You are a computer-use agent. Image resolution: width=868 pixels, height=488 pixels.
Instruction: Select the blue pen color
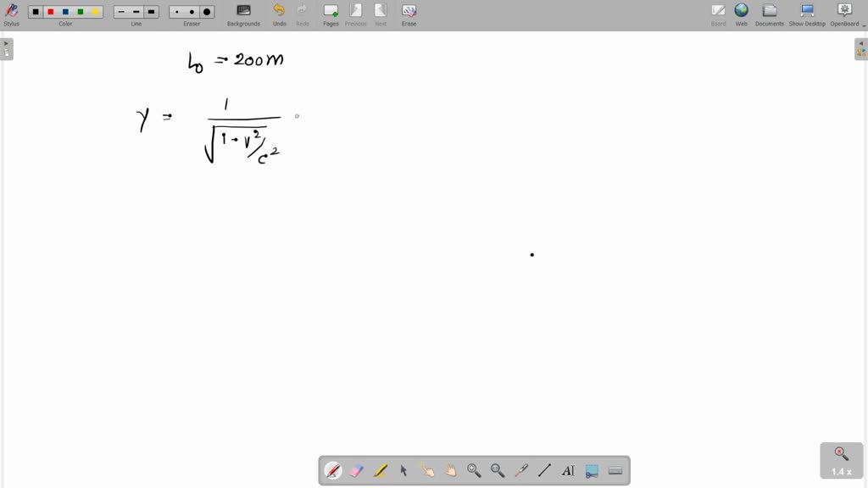pyautogui.click(x=65, y=12)
